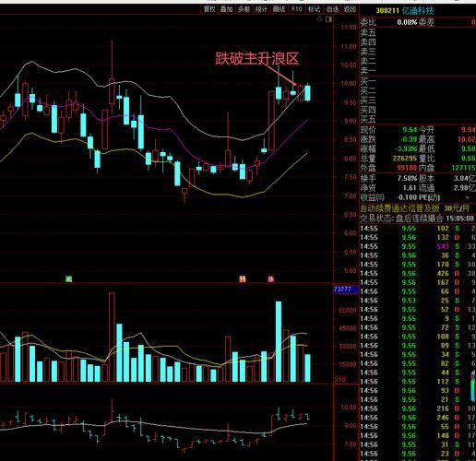
Task: Click the 跌破主升浪区 chart annotation text
Action: pyautogui.click(x=257, y=58)
